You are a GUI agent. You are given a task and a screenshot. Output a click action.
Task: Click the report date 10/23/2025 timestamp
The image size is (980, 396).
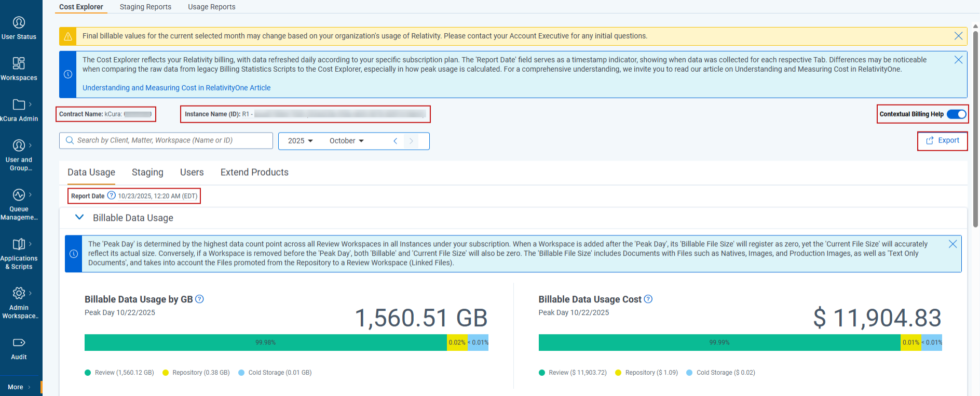[158, 196]
